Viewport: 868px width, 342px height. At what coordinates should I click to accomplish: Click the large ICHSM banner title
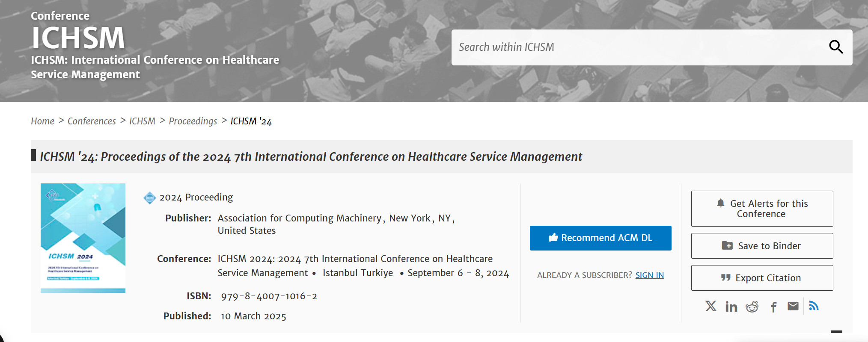click(x=78, y=38)
